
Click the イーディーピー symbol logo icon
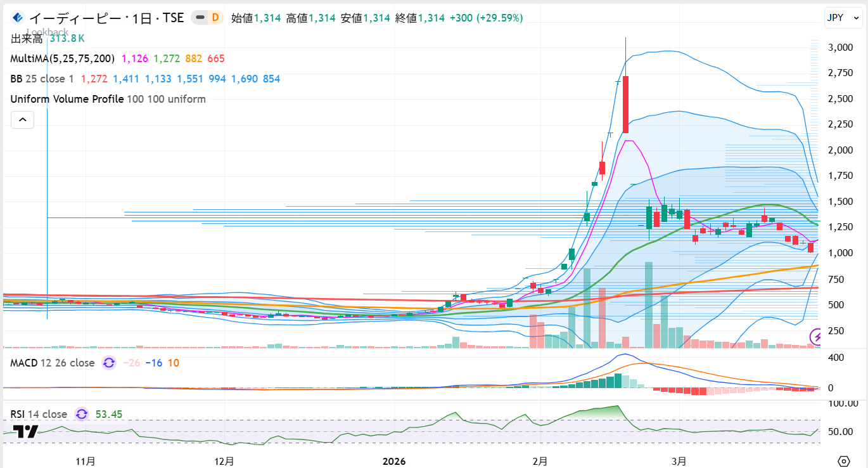(x=18, y=18)
